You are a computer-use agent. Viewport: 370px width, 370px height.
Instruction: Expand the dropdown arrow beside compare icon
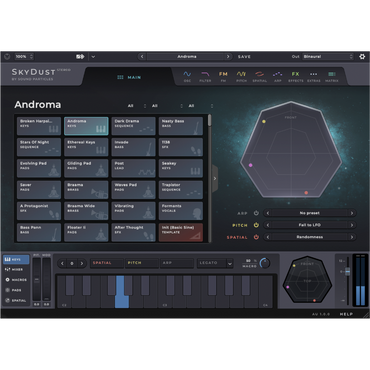[93, 57]
